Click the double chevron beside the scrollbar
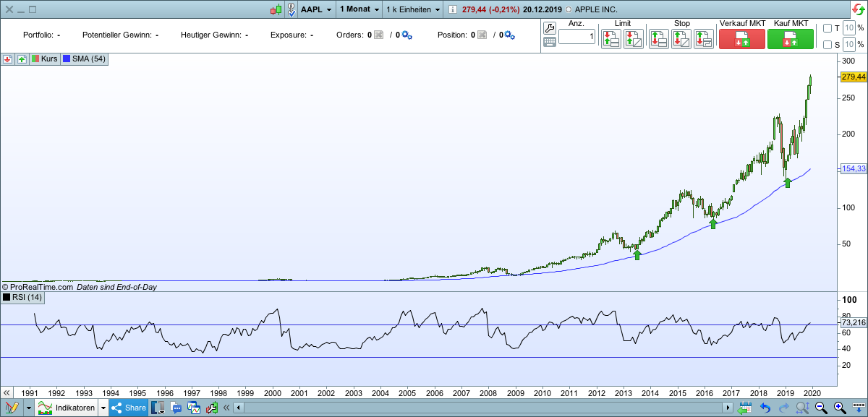868x417 pixels. (x=226, y=408)
